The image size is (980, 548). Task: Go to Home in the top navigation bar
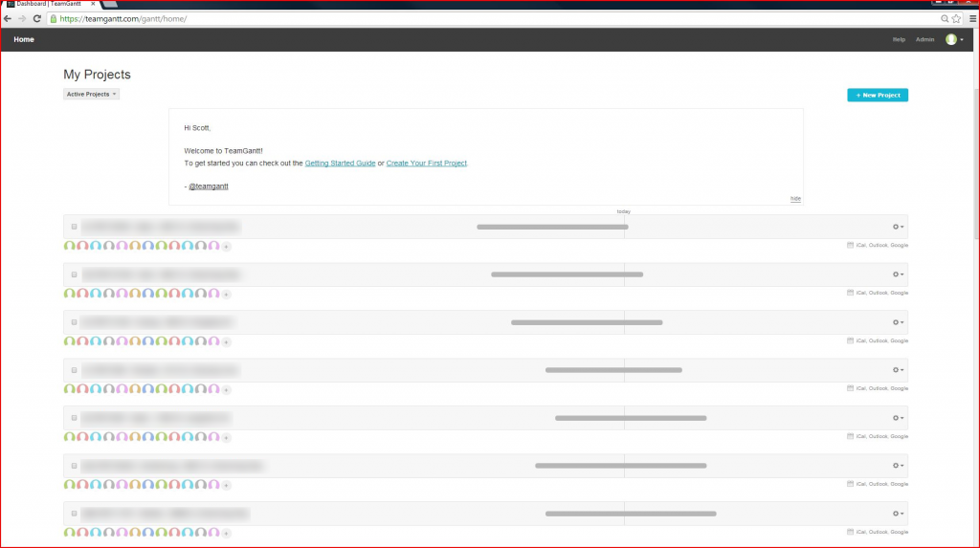[x=24, y=39]
